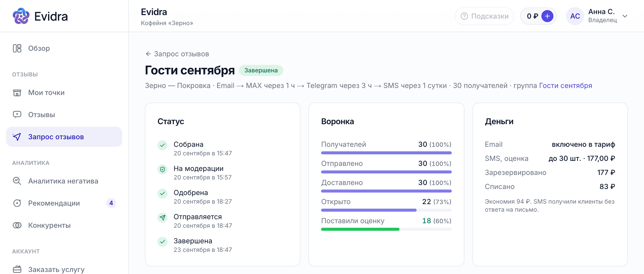Screen dimensions: 644x274
Task: Click the ОТЗЫВЫ sidebar section label
Action: [25, 74]
